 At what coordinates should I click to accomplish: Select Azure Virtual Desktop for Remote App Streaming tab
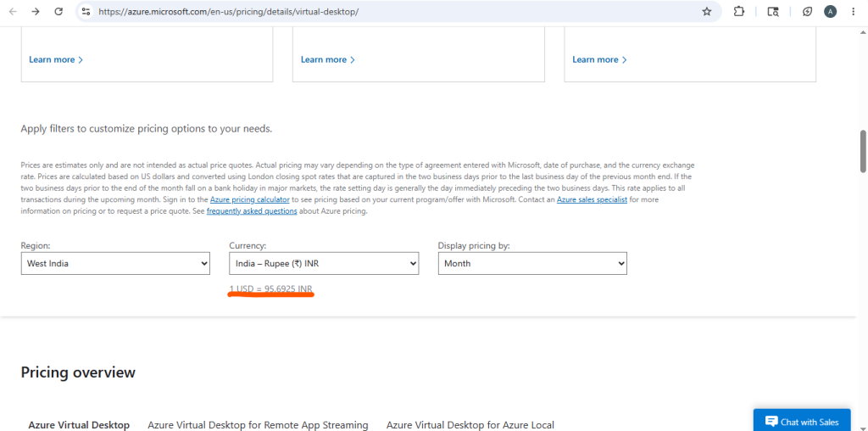pyautogui.click(x=258, y=425)
